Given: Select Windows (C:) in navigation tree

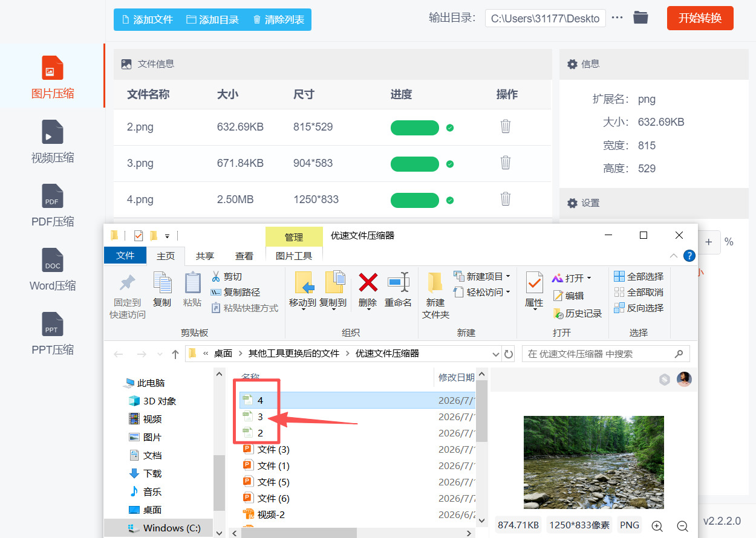Looking at the screenshot, I should [x=165, y=528].
